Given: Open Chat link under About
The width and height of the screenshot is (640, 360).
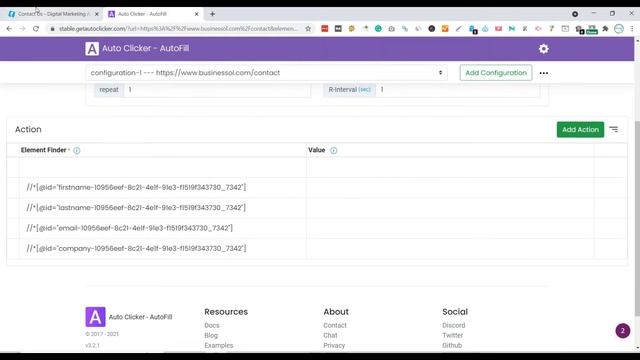Looking at the screenshot, I should pos(330,335).
